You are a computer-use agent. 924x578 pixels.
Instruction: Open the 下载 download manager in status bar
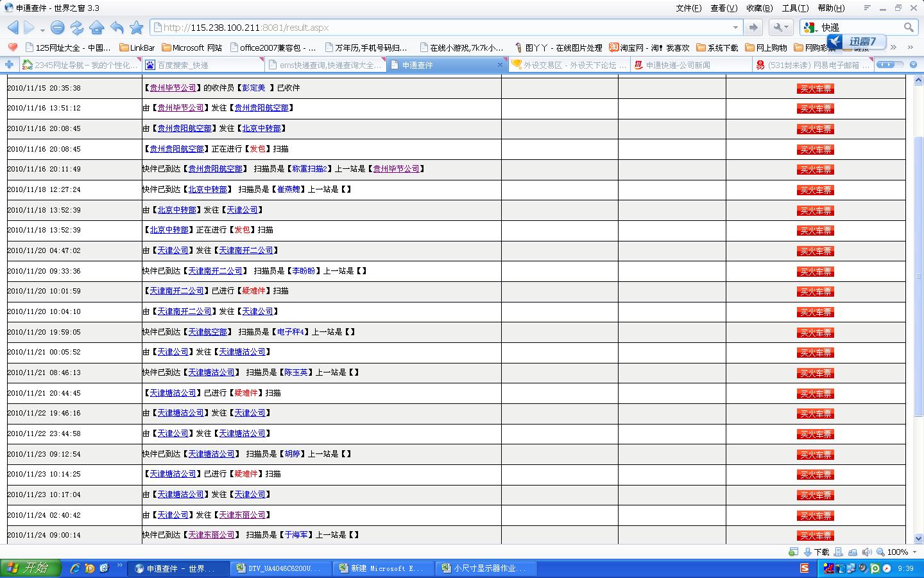[x=816, y=552]
